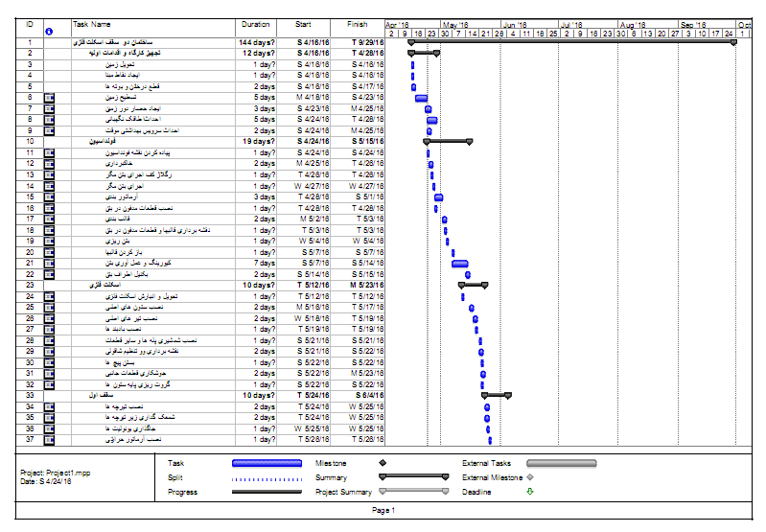Screen dimensions: 766x532
Task: Click the ID column header
Action: (x=30, y=24)
